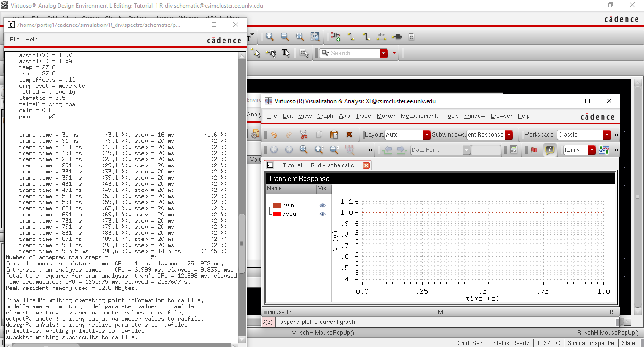Click the create instance icon
644x347 pixels.
tap(335, 37)
